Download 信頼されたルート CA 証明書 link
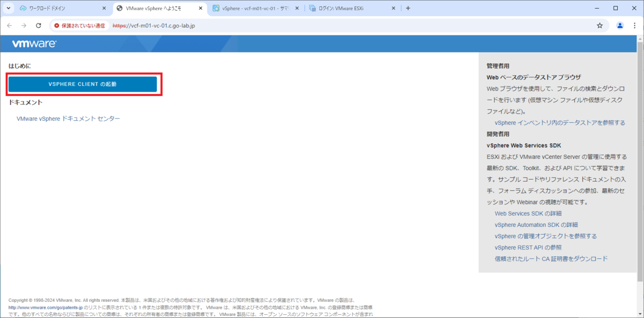Screen dimensions: 644x318 (551, 258)
